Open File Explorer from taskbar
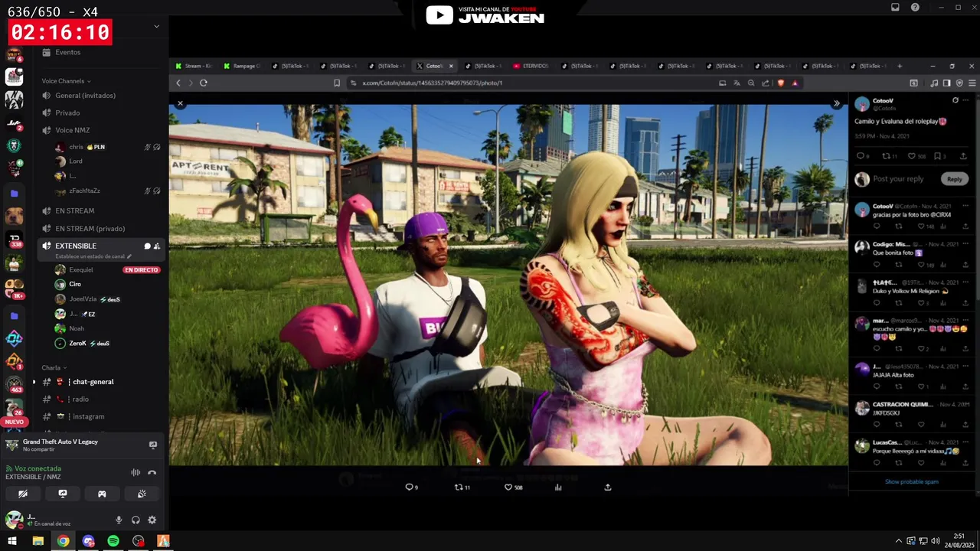 [x=38, y=541]
